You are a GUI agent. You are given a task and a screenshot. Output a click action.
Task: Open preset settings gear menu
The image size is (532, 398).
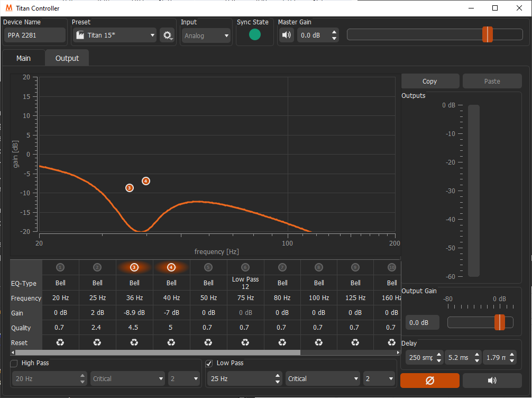click(x=168, y=35)
